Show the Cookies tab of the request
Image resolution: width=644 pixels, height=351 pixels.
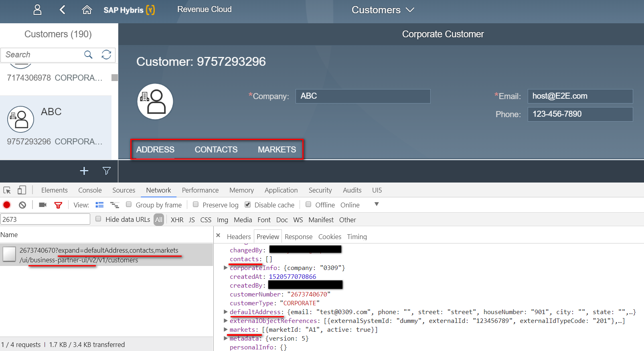pyautogui.click(x=330, y=237)
